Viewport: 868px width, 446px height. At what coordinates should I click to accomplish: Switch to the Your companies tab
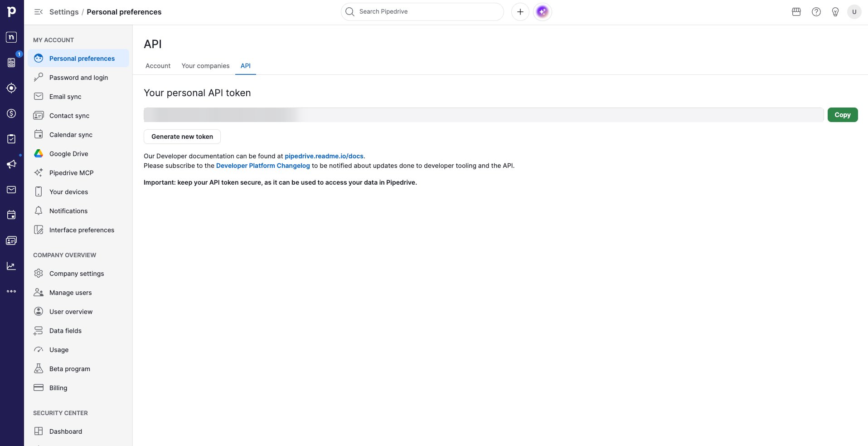pyautogui.click(x=205, y=66)
